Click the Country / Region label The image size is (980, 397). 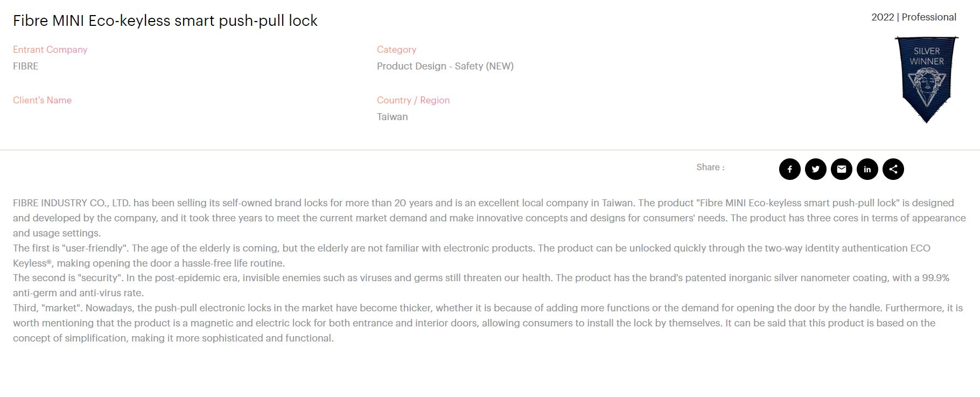(413, 100)
